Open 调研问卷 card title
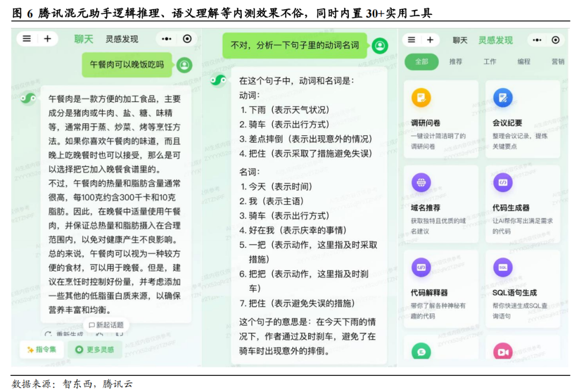The width and height of the screenshot is (579, 392). coord(425,123)
